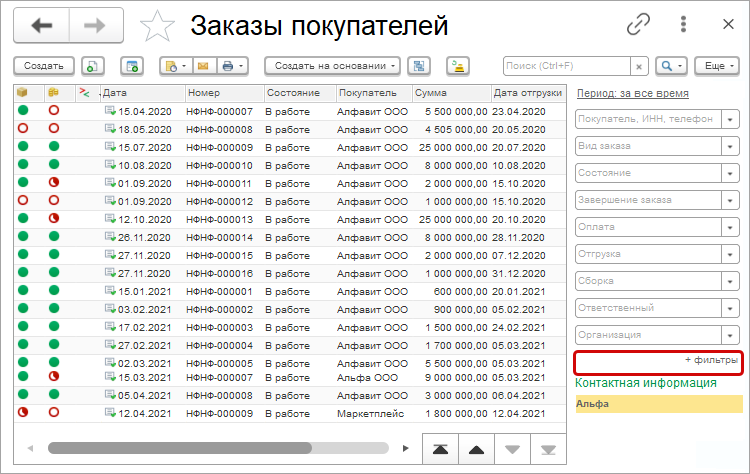The width and height of the screenshot is (750, 474).
Task: Go back with the left arrow button
Action: coord(42,25)
